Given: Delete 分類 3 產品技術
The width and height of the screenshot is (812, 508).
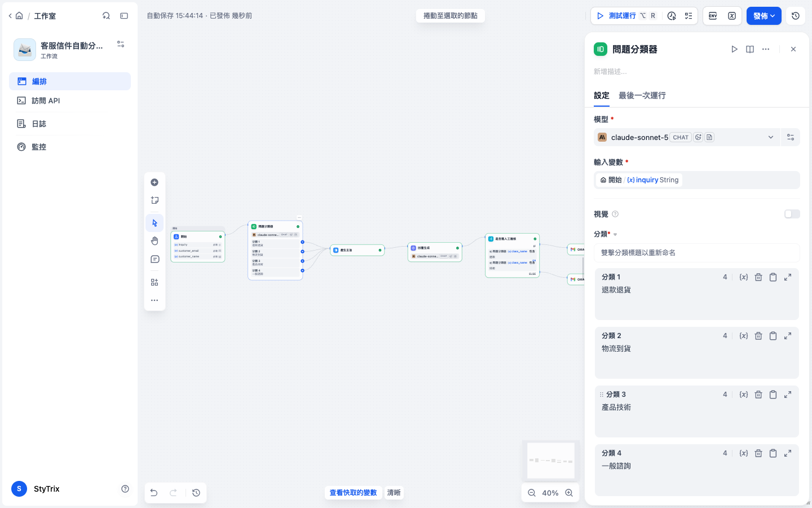Looking at the screenshot, I should [758, 395].
